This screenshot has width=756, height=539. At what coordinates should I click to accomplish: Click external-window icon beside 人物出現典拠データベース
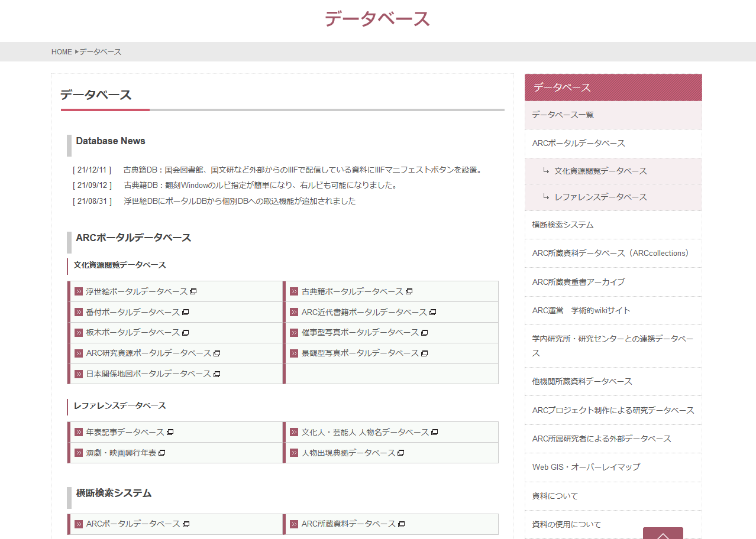point(401,453)
